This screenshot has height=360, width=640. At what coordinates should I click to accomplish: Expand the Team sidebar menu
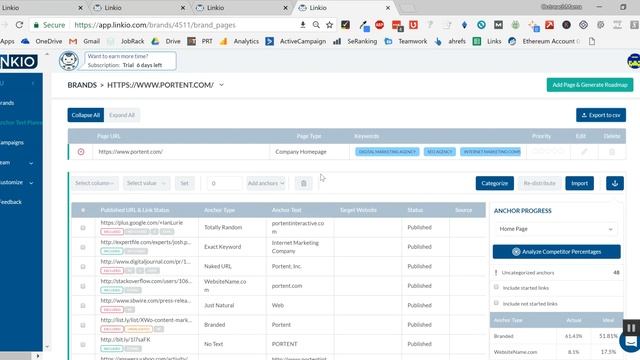31,163
